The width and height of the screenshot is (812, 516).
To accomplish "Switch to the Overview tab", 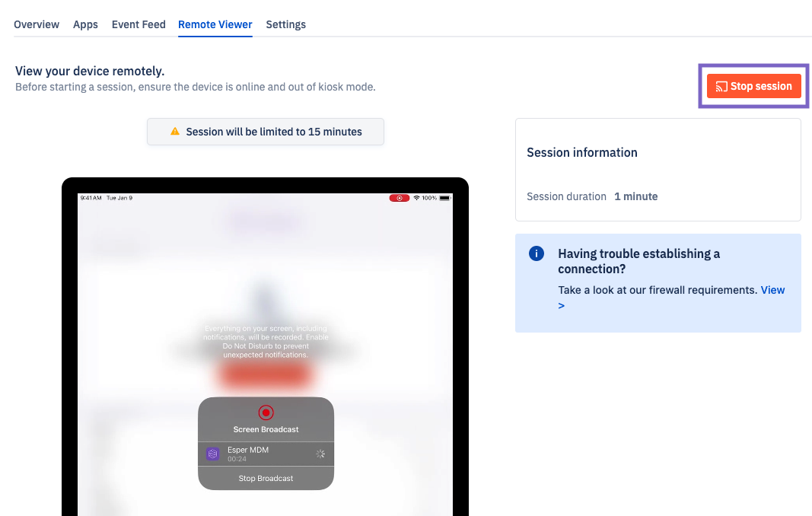I will [x=37, y=24].
